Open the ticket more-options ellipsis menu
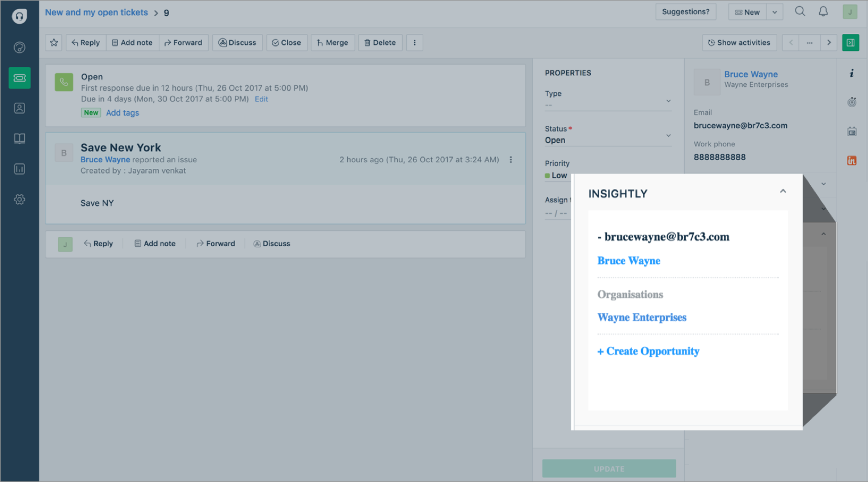The height and width of the screenshot is (482, 868). click(511, 159)
